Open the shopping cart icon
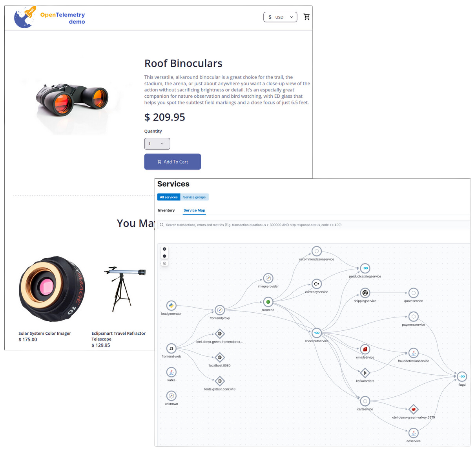The width and height of the screenshot is (476, 452). coord(306,17)
